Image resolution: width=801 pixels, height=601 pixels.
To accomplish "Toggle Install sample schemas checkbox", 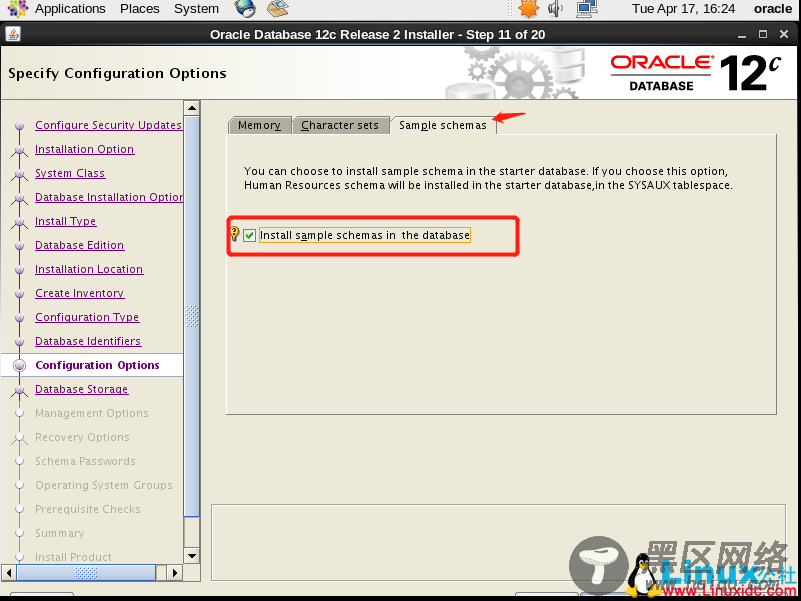I will [x=249, y=235].
